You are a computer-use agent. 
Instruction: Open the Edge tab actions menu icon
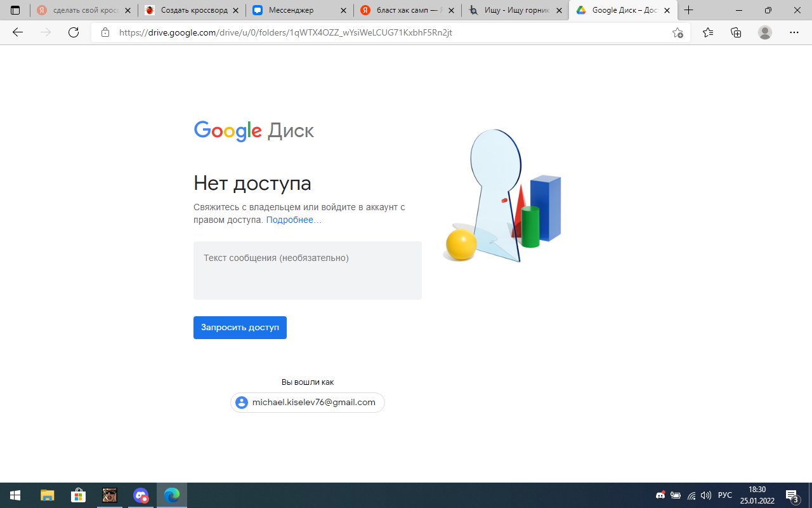click(15, 11)
